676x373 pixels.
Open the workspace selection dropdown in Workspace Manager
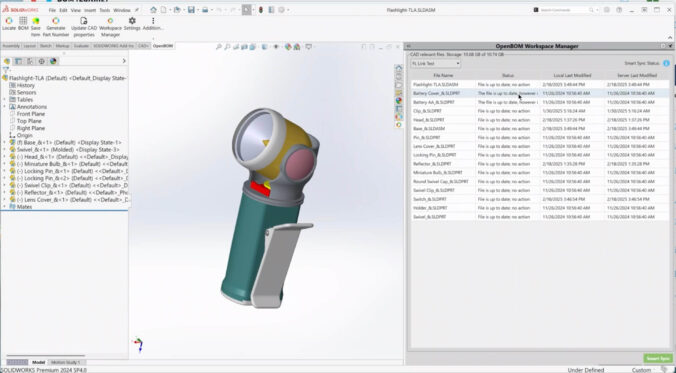(x=435, y=63)
